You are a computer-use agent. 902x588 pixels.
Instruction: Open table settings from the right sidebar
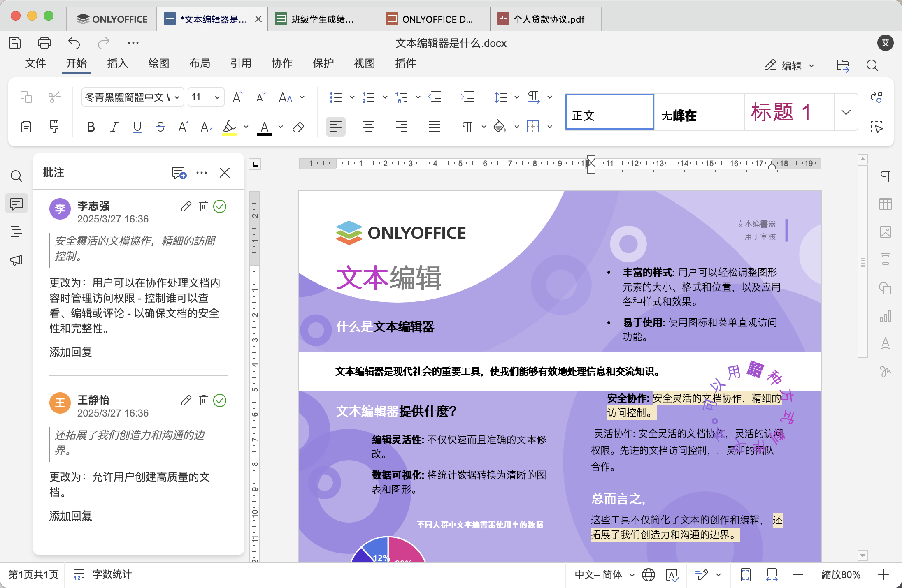(885, 204)
